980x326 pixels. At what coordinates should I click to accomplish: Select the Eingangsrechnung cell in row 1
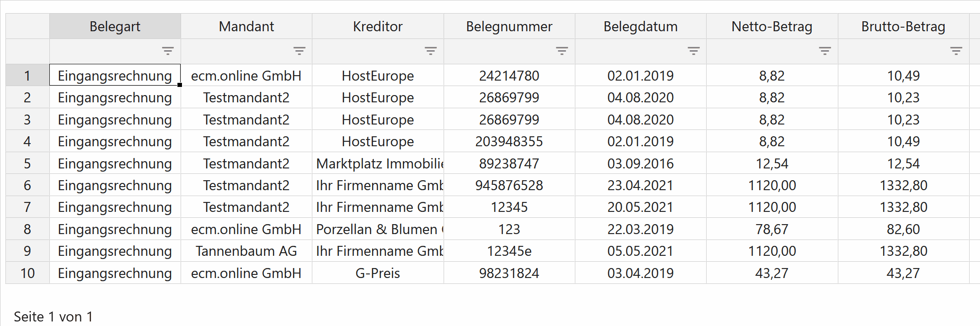coord(115,75)
